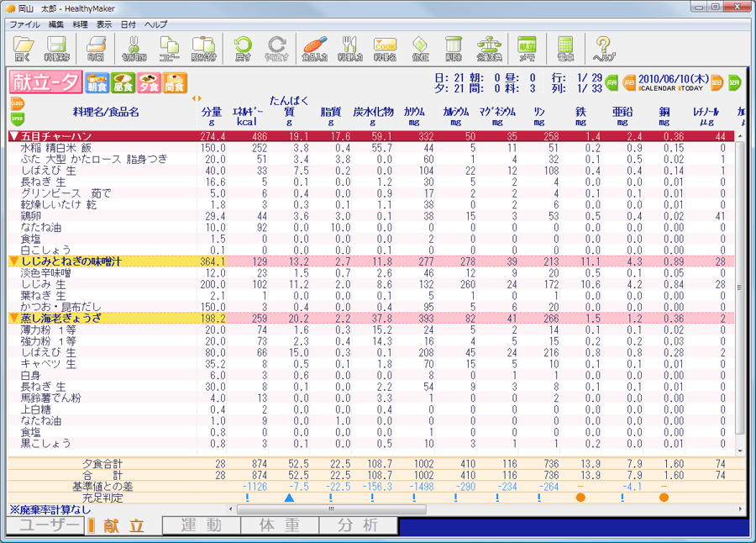Click the Help (ヘルプ) question mark icon
756x543 pixels.
[x=604, y=50]
